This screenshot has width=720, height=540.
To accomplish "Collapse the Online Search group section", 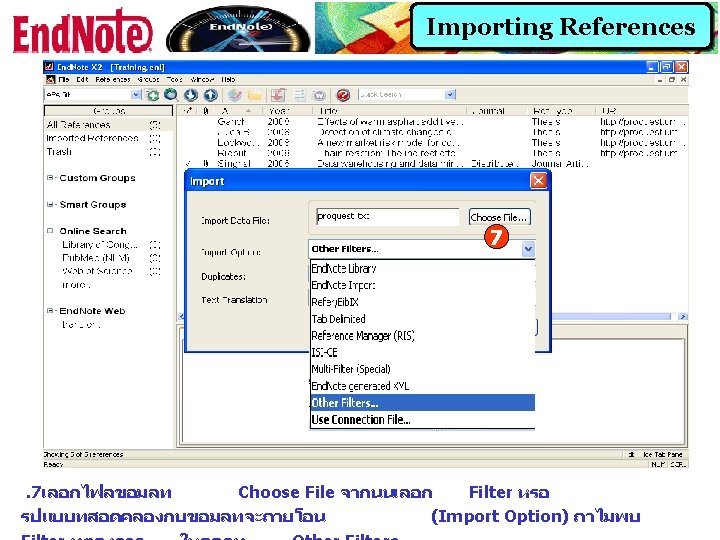I will (x=50, y=231).
